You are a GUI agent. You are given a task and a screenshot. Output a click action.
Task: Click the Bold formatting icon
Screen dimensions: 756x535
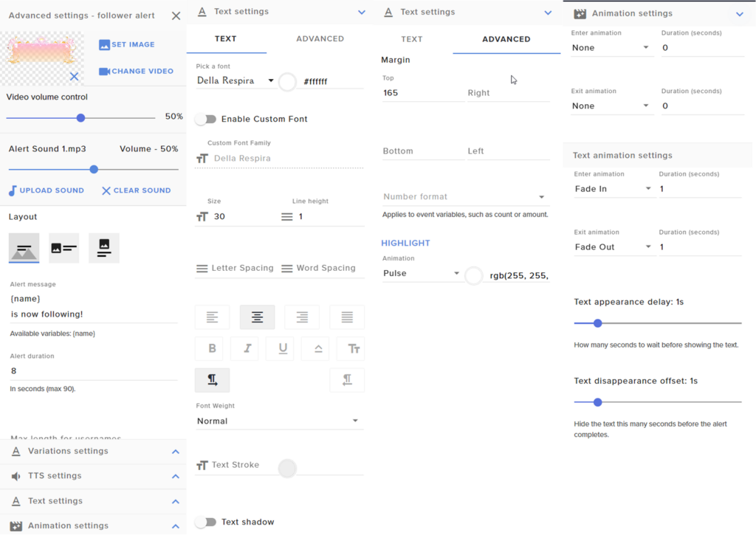click(212, 349)
